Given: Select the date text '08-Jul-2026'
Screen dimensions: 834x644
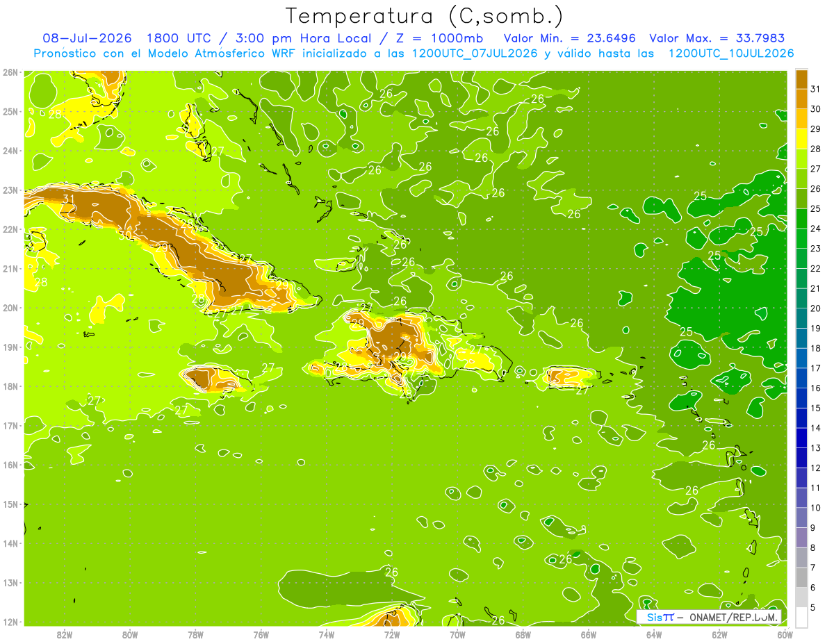Looking at the screenshot, I should (88, 38).
